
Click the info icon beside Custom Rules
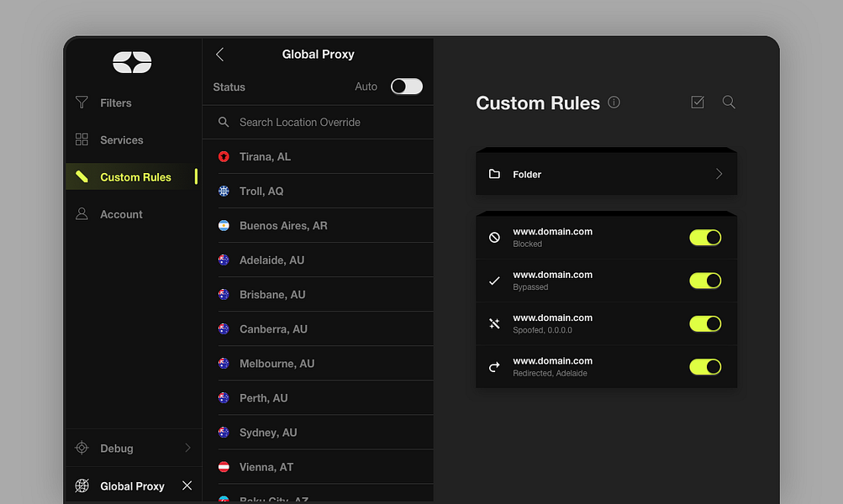tap(614, 102)
